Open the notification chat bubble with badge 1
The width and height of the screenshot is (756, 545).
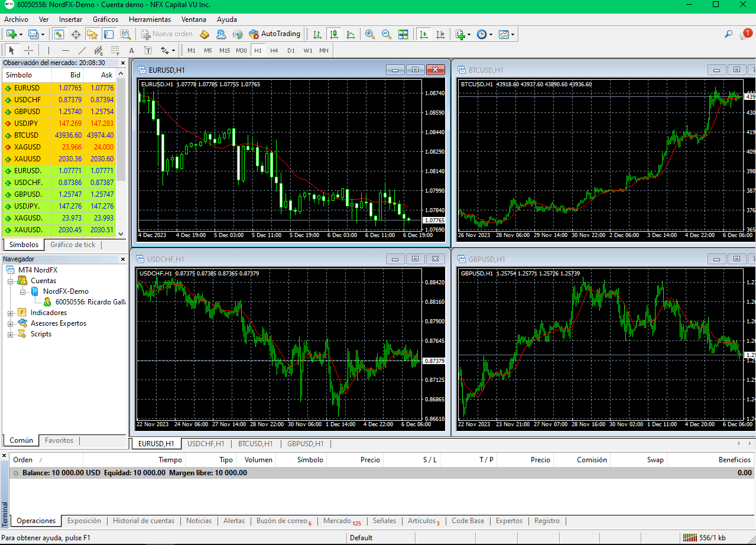pos(745,34)
